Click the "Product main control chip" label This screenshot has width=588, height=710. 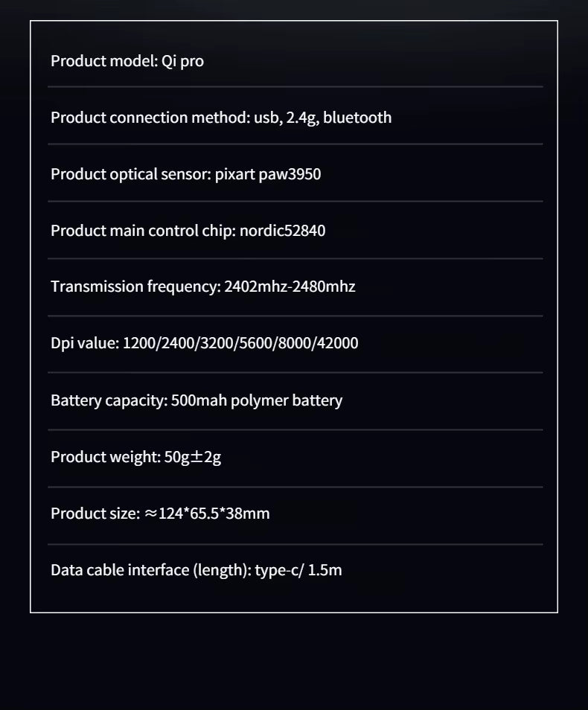pos(142,231)
